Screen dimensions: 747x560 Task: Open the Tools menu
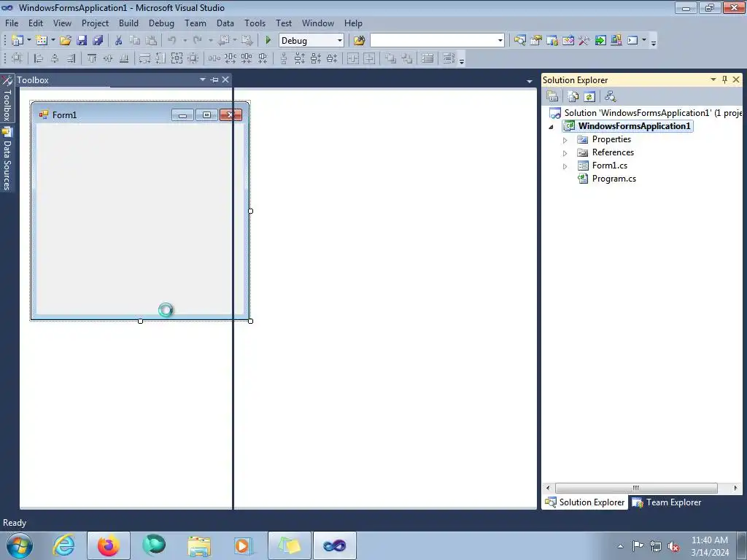click(255, 23)
